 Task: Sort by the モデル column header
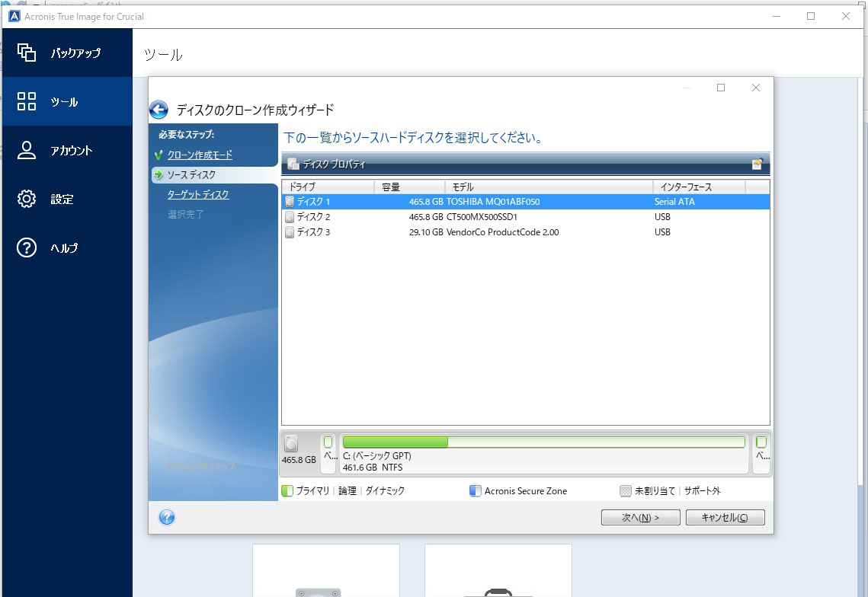tap(549, 187)
